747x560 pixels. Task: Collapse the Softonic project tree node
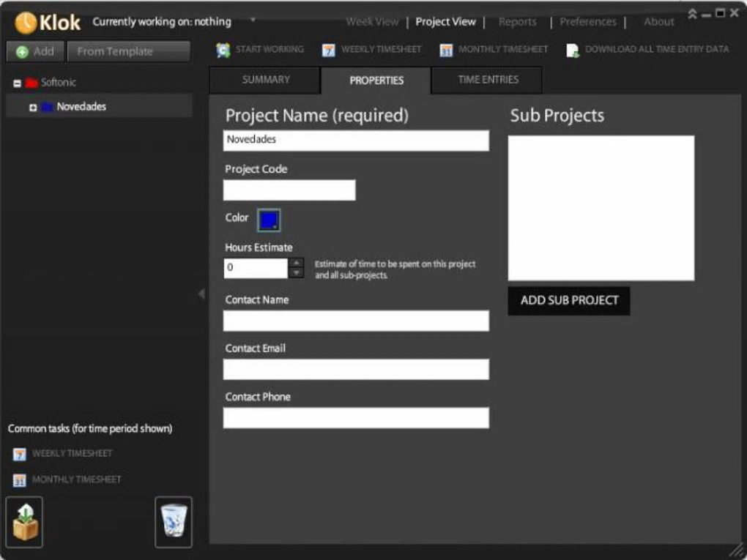click(x=17, y=83)
